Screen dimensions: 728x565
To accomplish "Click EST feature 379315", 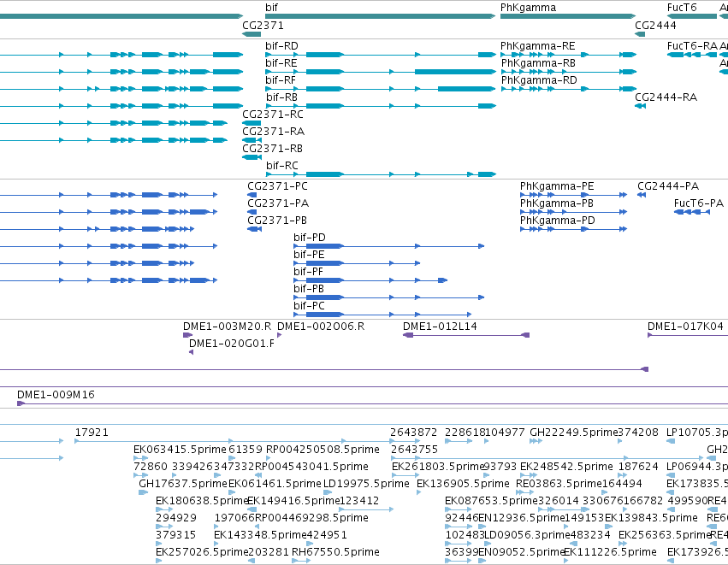I will [159, 544].
